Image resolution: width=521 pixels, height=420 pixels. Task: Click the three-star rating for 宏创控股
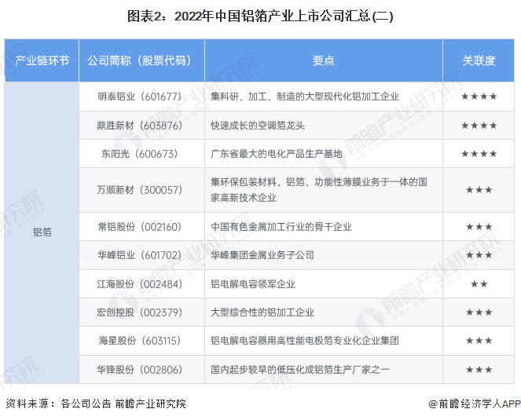tap(479, 312)
